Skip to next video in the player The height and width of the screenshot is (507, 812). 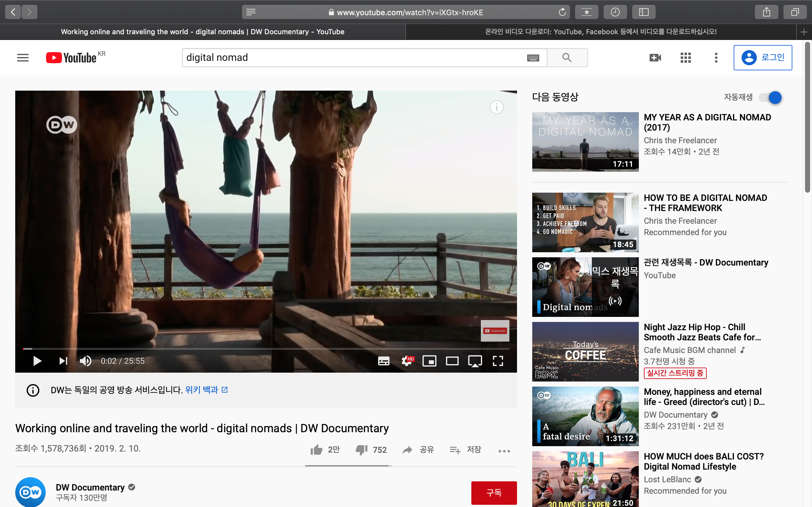63,361
